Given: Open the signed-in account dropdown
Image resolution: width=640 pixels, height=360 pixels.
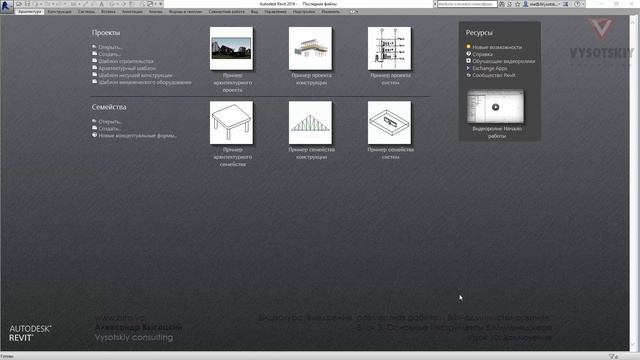Looking at the screenshot, I should (x=544, y=4).
